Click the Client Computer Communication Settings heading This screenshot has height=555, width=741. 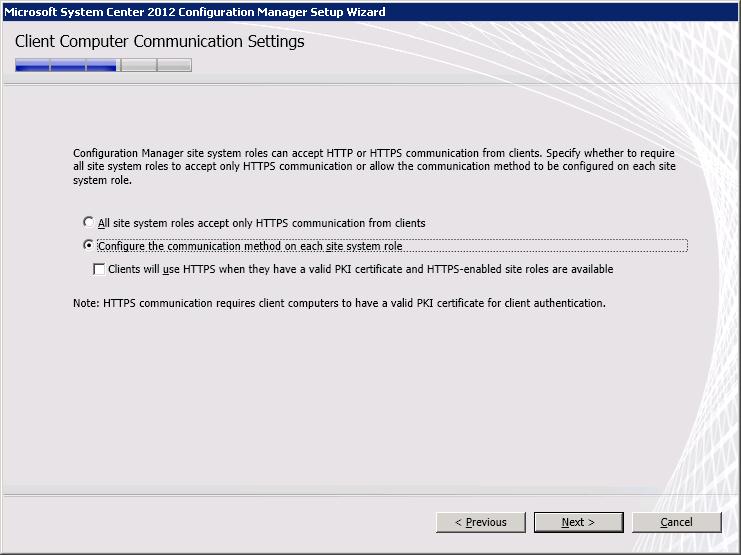coord(160,42)
